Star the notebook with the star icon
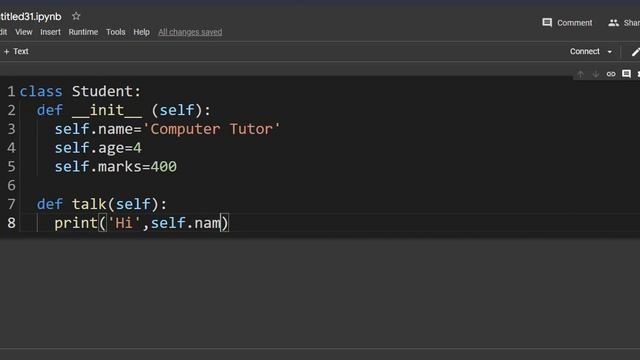The image size is (640, 360). [76, 16]
